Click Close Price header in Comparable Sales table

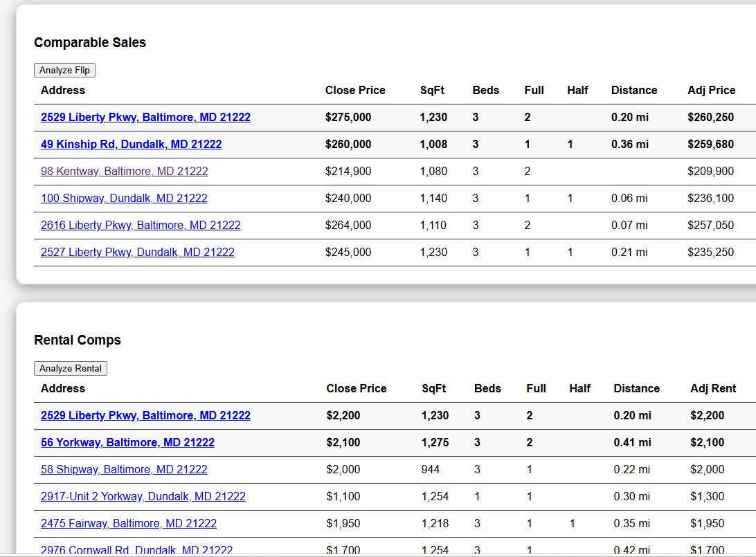[x=355, y=90]
